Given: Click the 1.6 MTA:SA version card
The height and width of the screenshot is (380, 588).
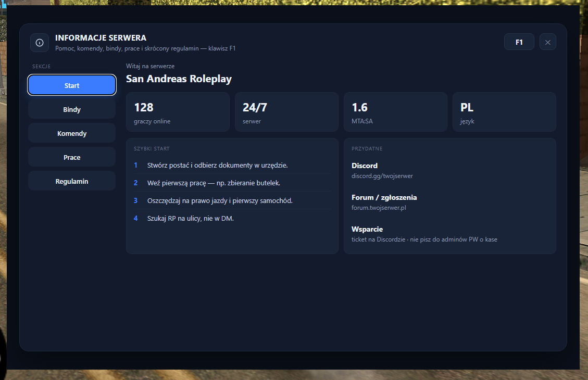Looking at the screenshot, I should 396,112.
